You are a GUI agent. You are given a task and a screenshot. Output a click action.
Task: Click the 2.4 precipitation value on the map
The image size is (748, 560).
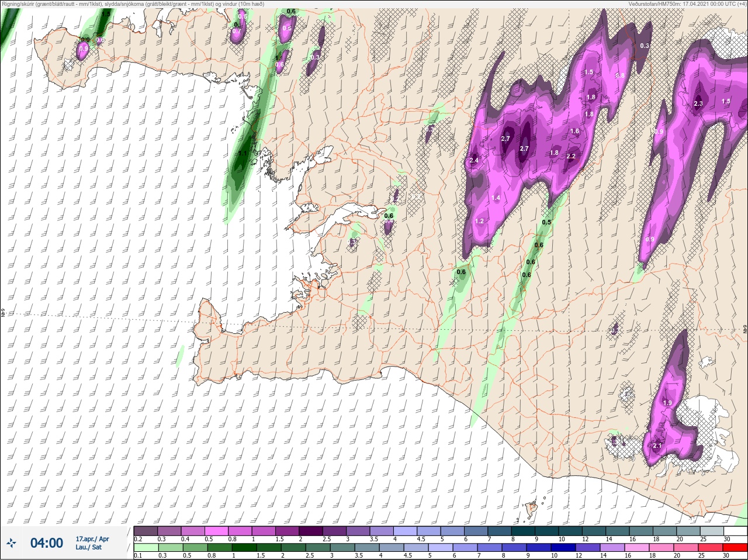(x=474, y=161)
